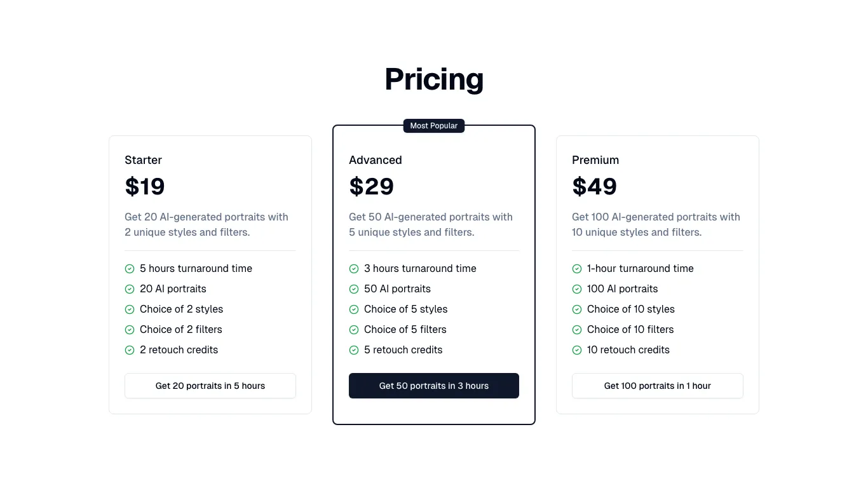Image resolution: width=868 pixels, height=488 pixels.
Task: Click 'Get 20 portraits in 5 hours' button
Action: coord(210,386)
